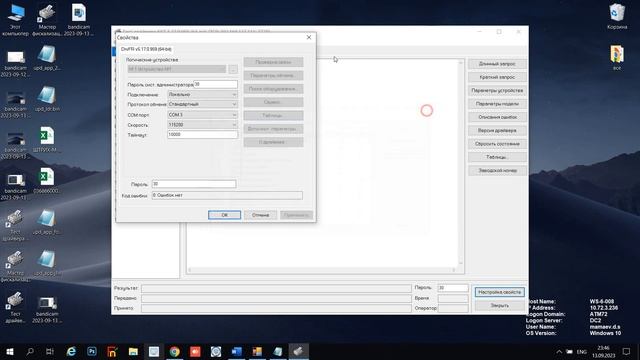Click Параметры устройства button
The image size is (640, 360).
(497, 90)
